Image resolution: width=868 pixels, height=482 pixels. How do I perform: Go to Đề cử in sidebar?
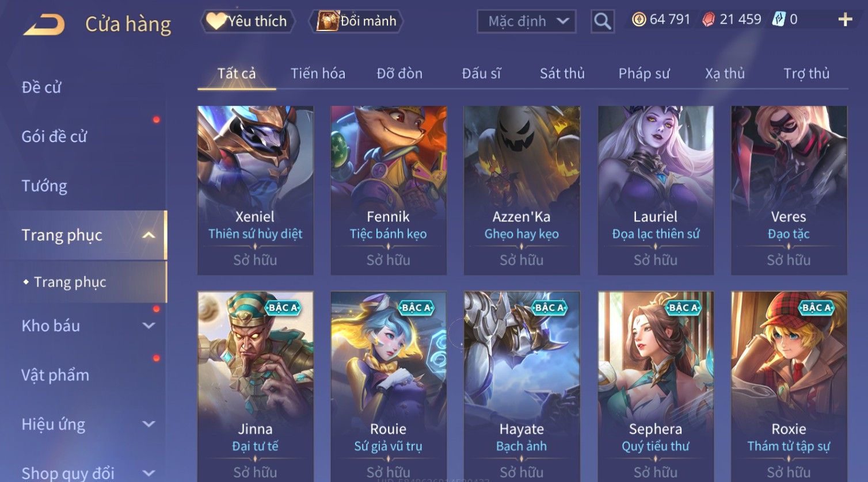41,87
